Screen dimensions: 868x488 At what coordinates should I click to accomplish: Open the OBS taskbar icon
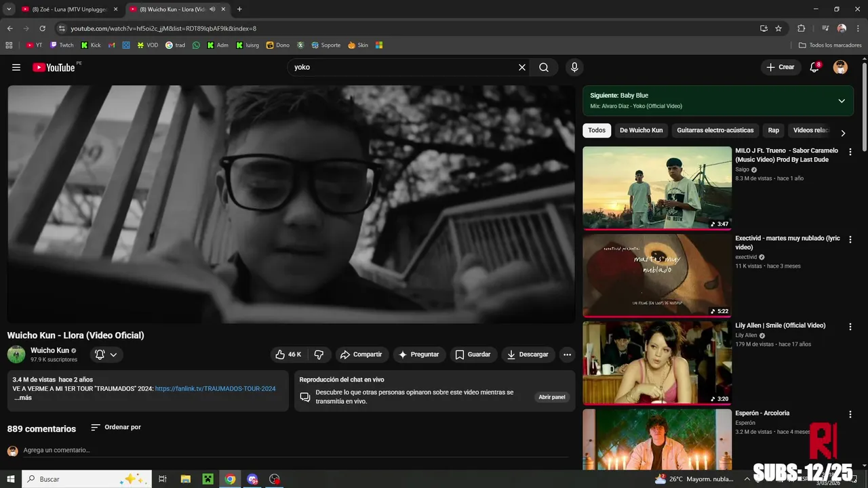point(275,479)
